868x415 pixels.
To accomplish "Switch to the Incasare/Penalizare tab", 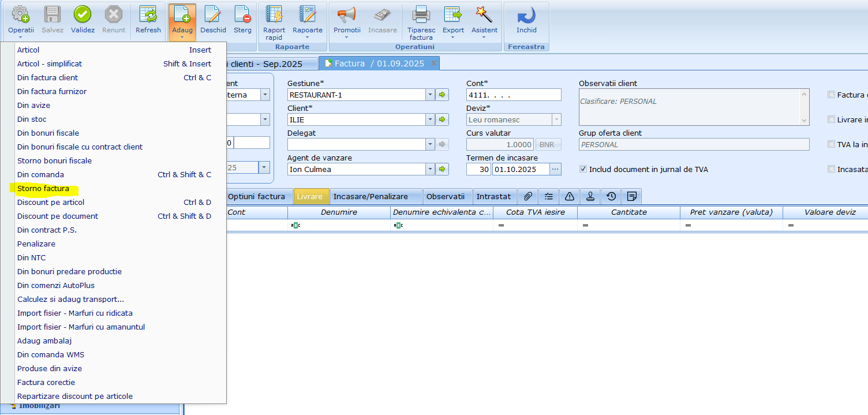I will pyautogui.click(x=370, y=197).
